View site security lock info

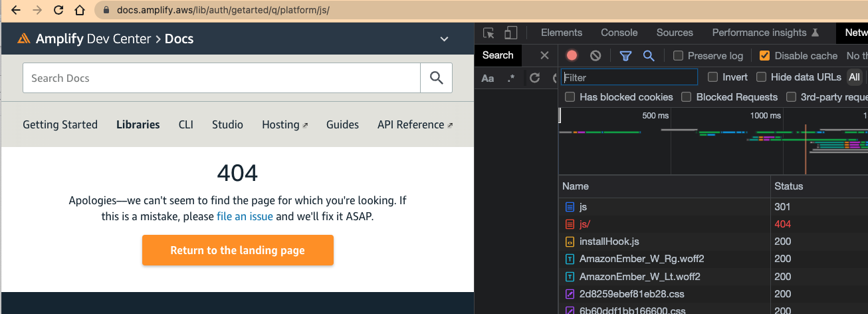[106, 10]
